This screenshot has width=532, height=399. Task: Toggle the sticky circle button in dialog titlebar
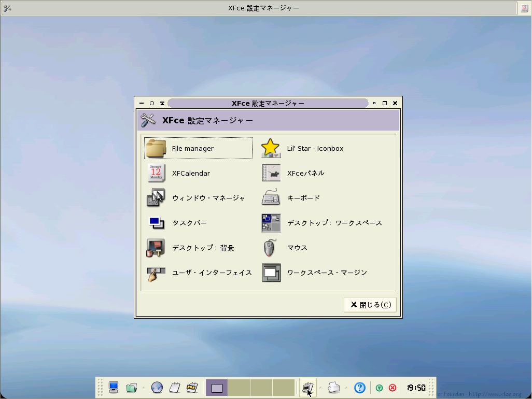click(x=152, y=103)
